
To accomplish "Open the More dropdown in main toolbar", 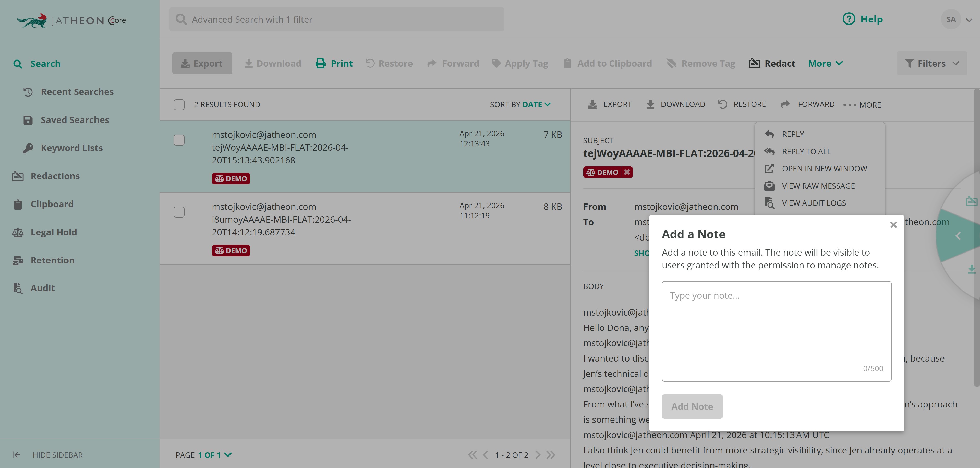I will pos(826,63).
